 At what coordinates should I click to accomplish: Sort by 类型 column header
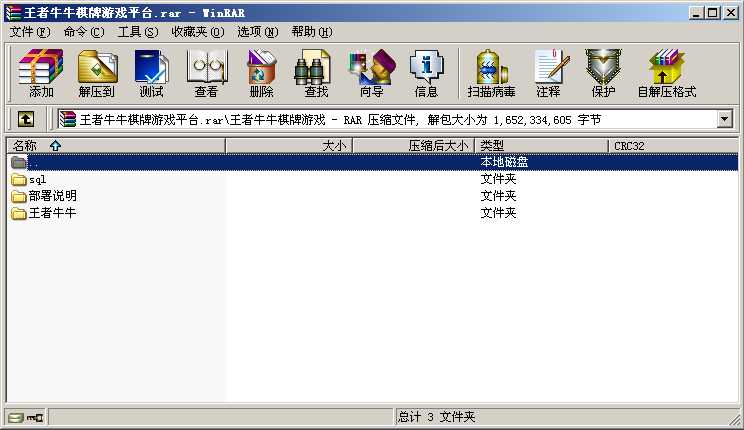[541, 146]
